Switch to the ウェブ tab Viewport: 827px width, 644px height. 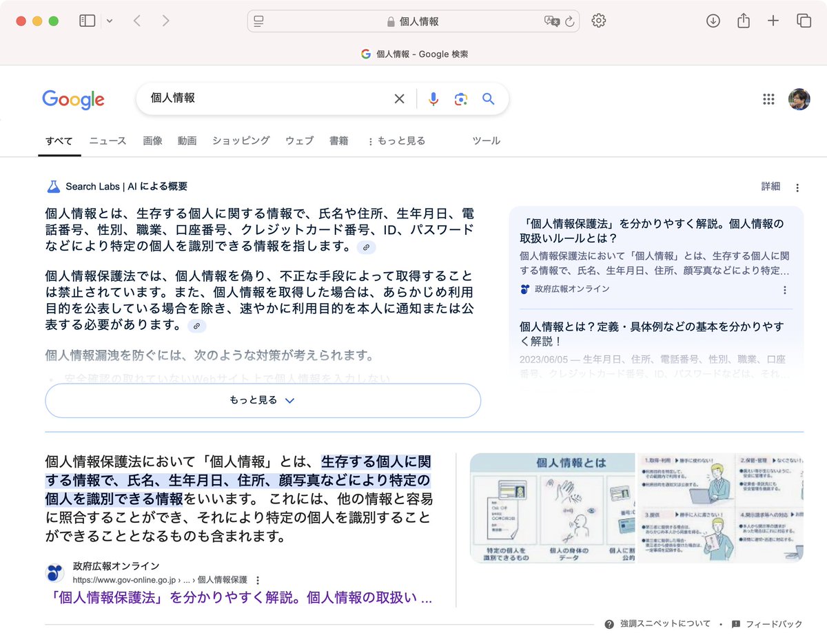click(299, 141)
